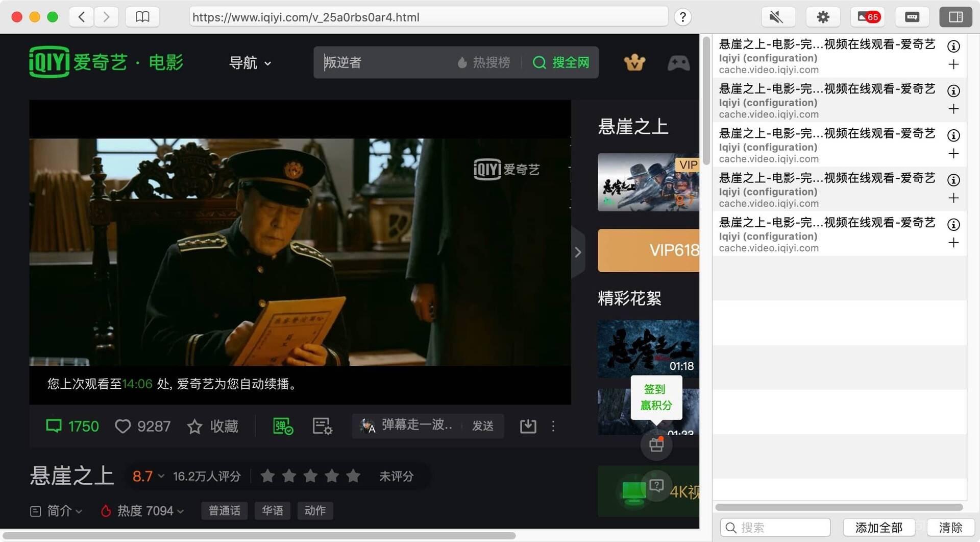Click the iQIYI green logo

click(49, 62)
